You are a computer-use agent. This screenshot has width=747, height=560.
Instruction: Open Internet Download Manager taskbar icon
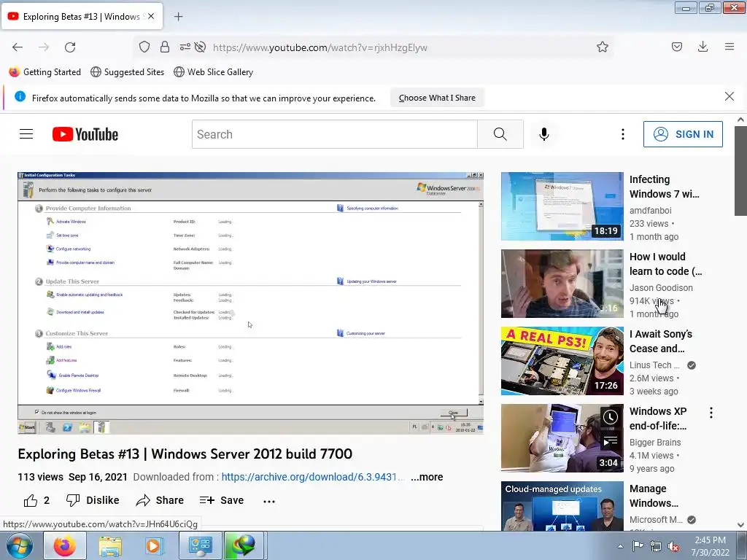coord(244,545)
